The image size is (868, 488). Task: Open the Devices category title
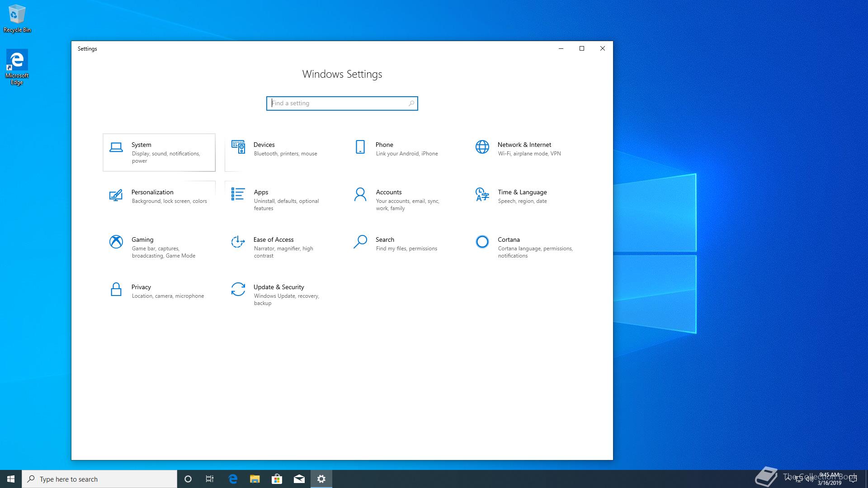pyautogui.click(x=264, y=145)
